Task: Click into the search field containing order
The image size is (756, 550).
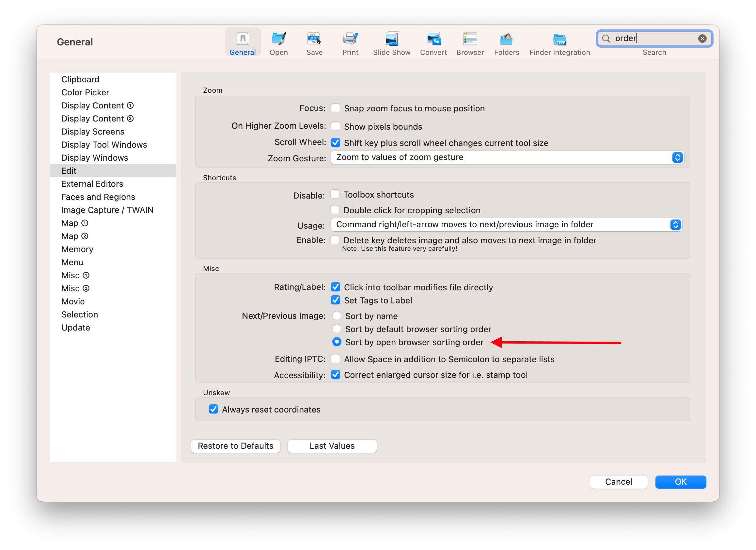Action: pyautogui.click(x=654, y=39)
